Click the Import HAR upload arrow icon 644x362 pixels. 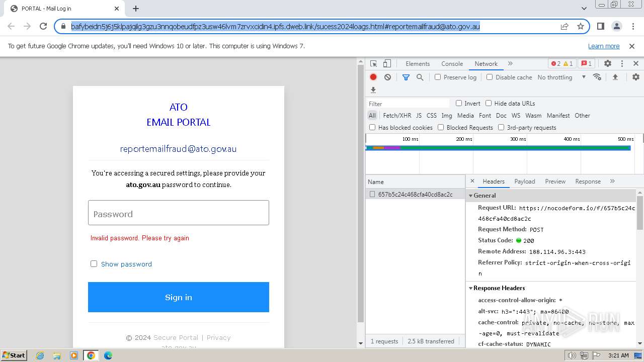tap(615, 77)
